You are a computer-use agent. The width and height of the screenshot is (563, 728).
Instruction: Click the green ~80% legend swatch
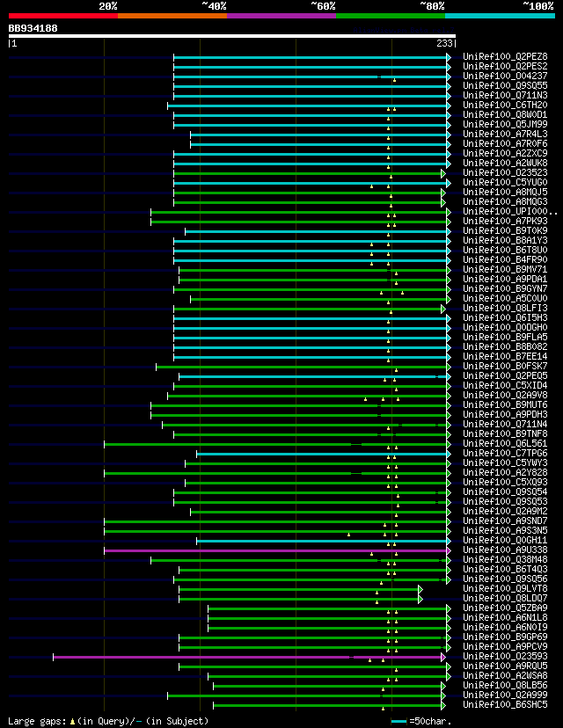391,16
